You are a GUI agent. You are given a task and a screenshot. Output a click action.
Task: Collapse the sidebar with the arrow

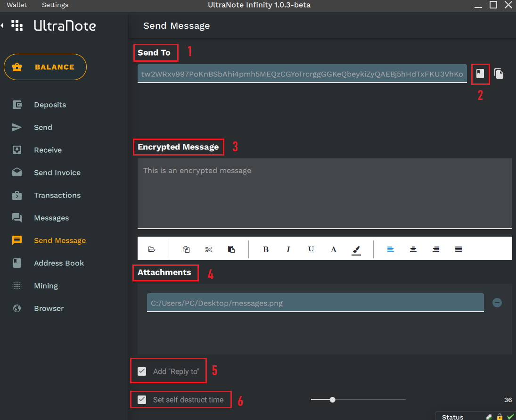pyautogui.click(x=2, y=25)
